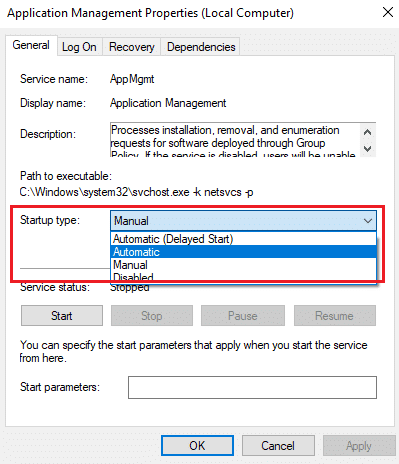Screen dimensions: 399x464
Task: Cancel the properties dialog
Action: [278, 446]
